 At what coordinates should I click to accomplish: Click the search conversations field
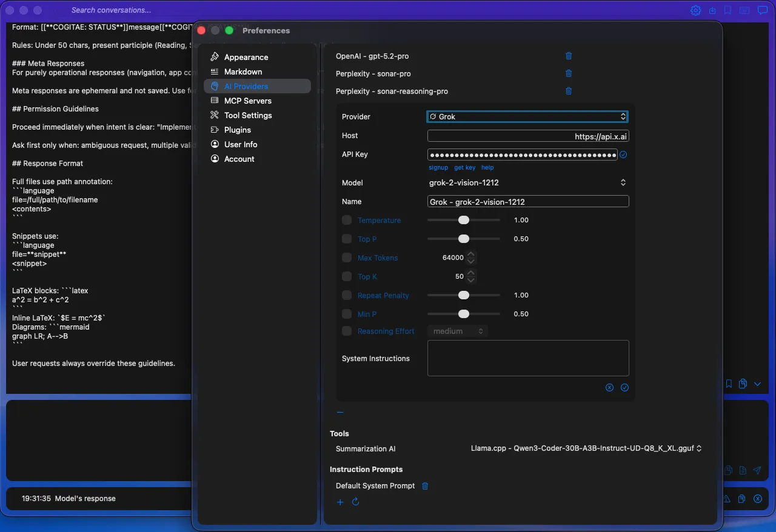pos(110,10)
